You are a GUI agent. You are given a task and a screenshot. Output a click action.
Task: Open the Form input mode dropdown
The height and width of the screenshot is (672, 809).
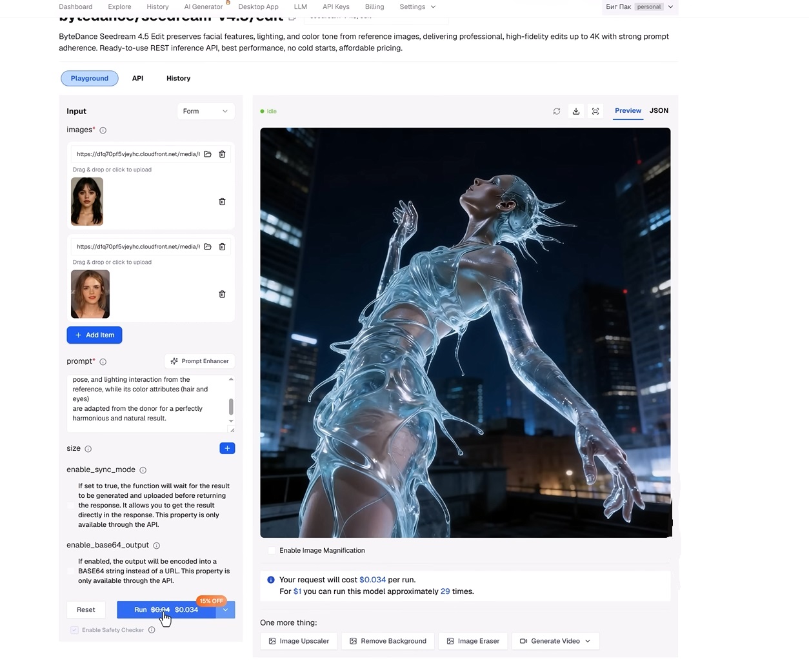[x=205, y=111]
